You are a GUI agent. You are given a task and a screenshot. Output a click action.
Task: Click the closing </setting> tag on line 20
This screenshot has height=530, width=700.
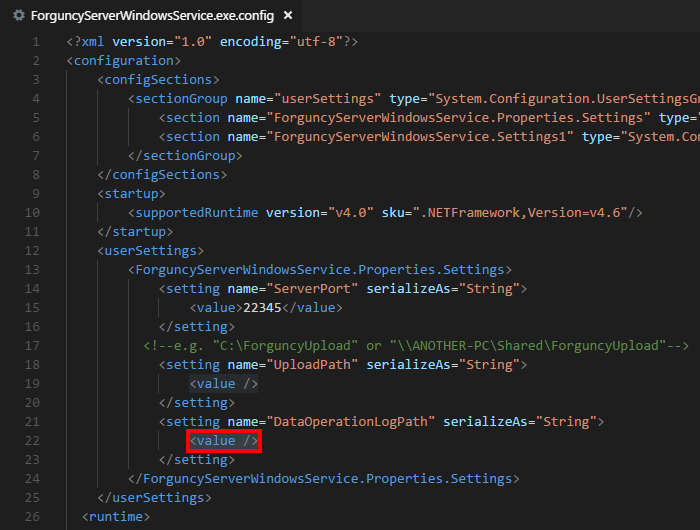(197, 403)
